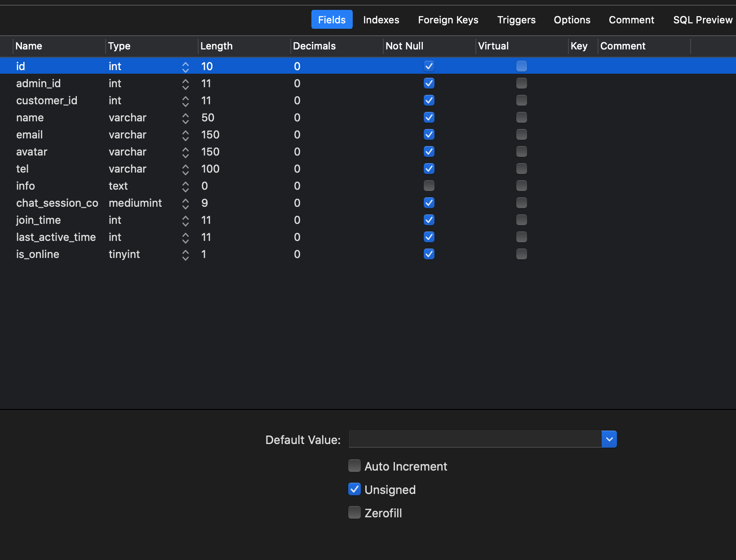Screen dimensions: 736x560
Task: Open type dropdown for the avatar field
Action: (186, 152)
